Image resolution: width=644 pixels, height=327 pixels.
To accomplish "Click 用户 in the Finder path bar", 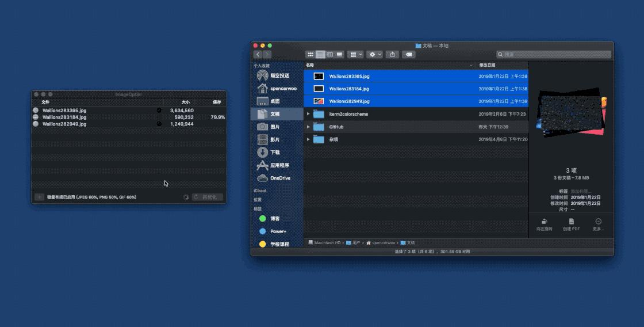I will 353,243.
